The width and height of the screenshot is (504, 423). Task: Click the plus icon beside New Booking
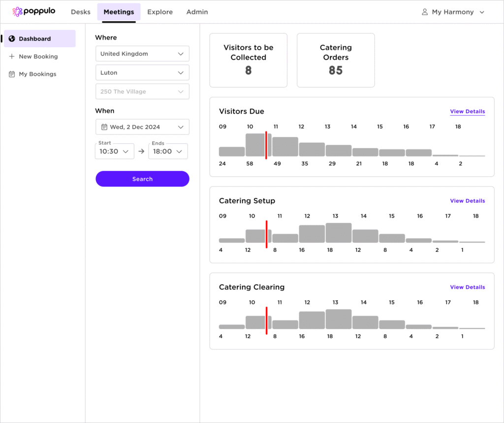pos(12,57)
